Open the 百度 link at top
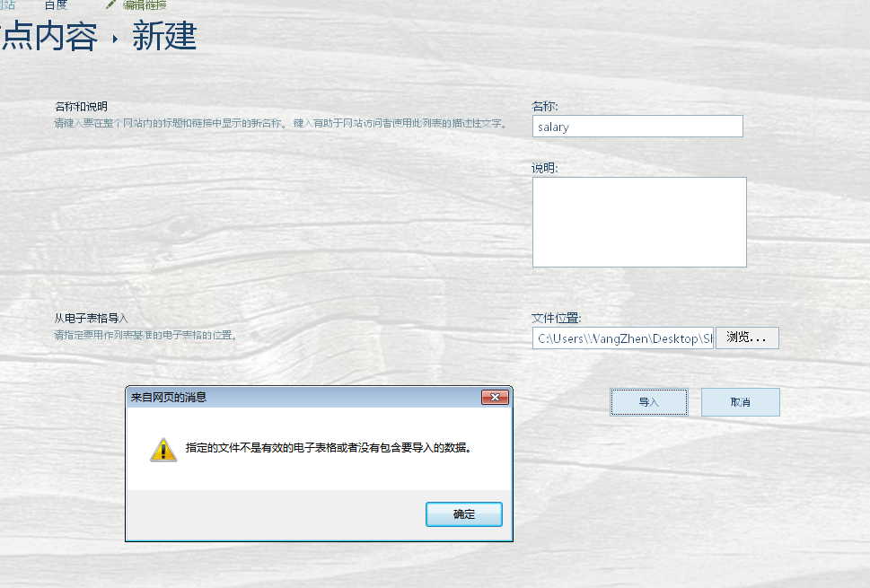The image size is (870, 588). point(56,5)
